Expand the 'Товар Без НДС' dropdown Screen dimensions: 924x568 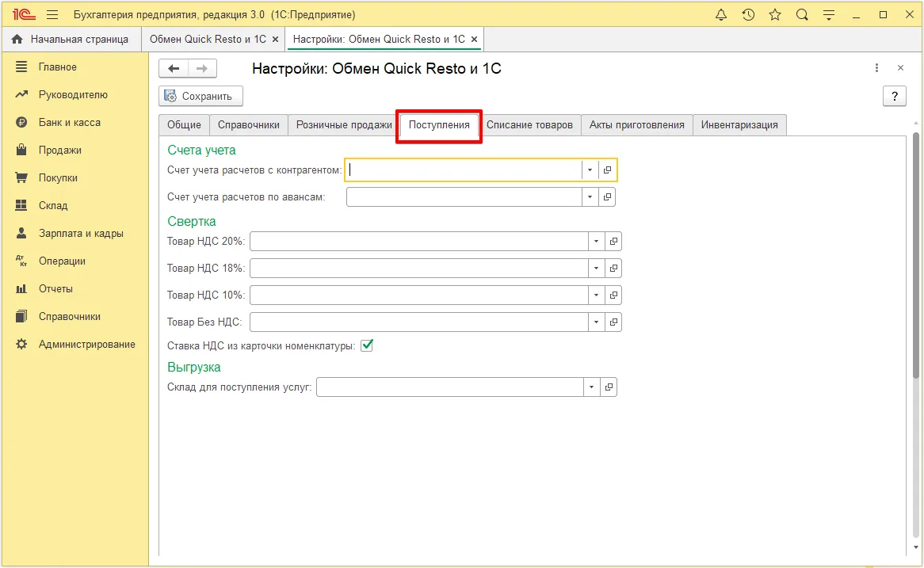(597, 322)
